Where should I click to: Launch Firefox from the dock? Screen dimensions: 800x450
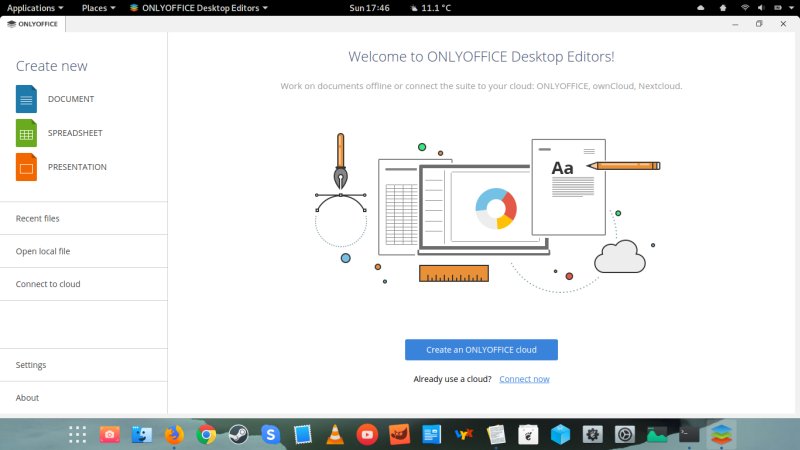174,435
